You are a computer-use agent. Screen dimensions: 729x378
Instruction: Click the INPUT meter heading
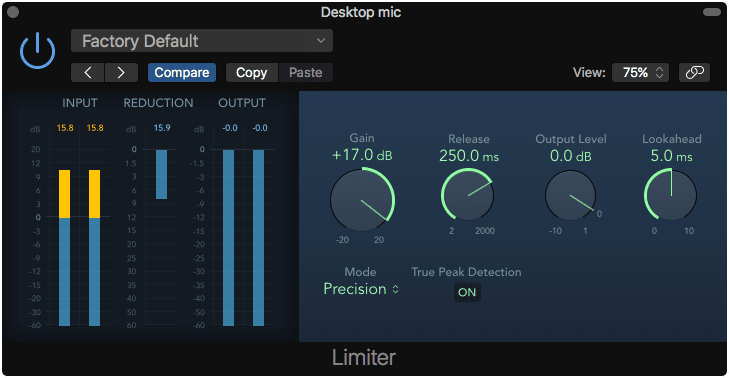point(80,103)
